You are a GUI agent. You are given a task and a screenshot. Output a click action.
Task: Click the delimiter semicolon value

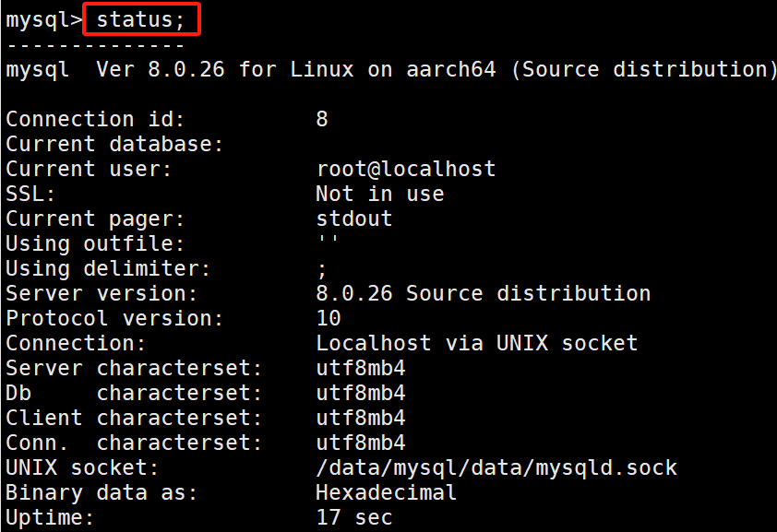[x=322, y=270]
